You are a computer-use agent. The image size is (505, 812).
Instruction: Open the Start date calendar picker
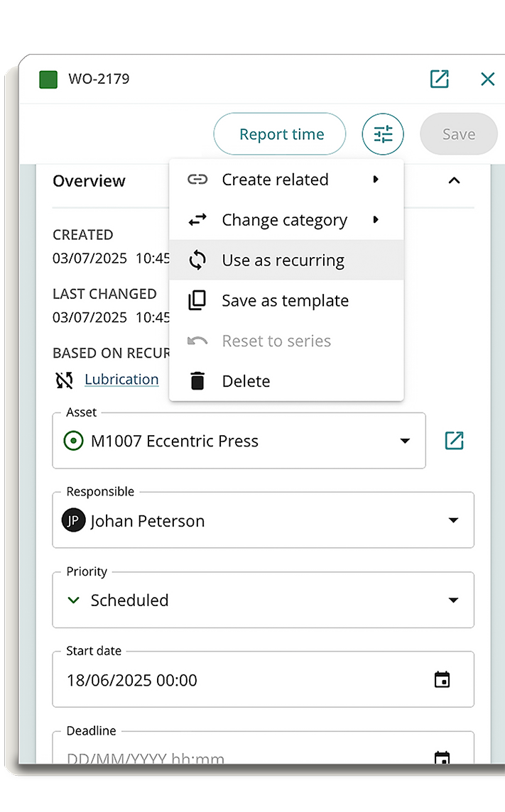tap(442, 680)
